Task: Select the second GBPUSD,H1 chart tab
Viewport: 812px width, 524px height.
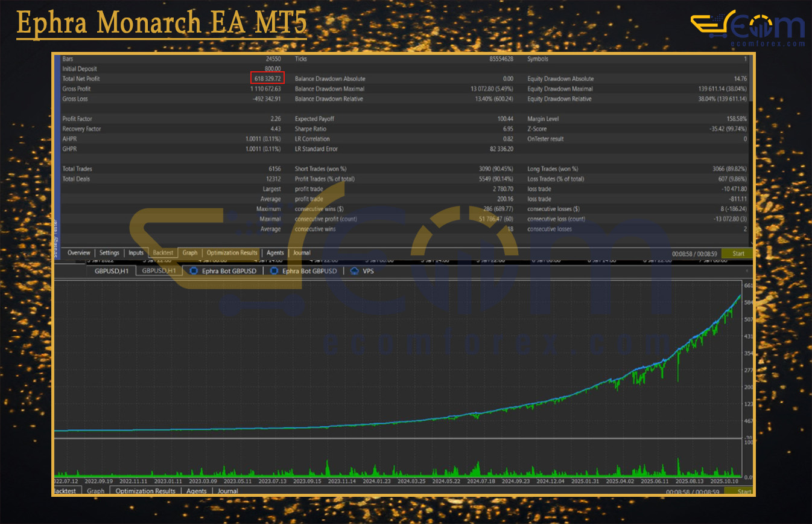Action: tap(159, 271)
